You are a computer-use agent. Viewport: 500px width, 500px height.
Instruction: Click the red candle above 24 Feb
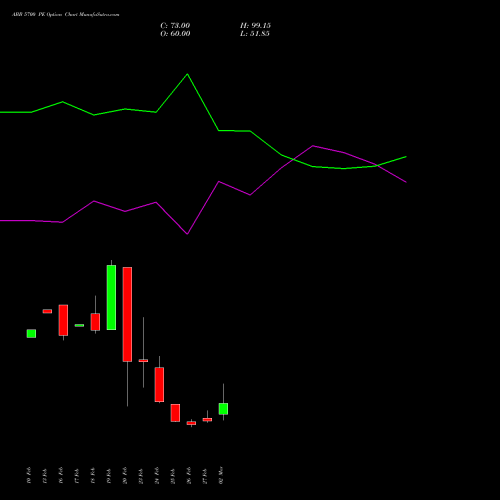click(159, 384)
